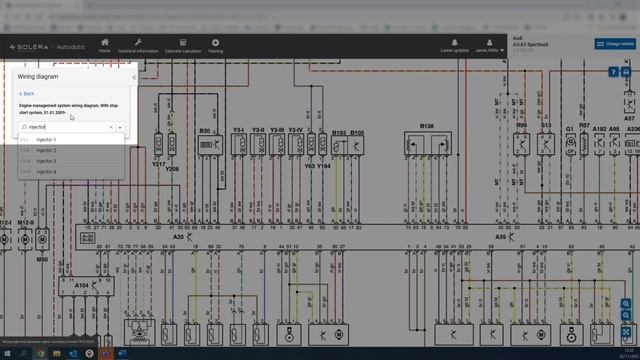Click the Change vehicle button
The width and height of the screenshot is (640, 360).
click(615, 44)
